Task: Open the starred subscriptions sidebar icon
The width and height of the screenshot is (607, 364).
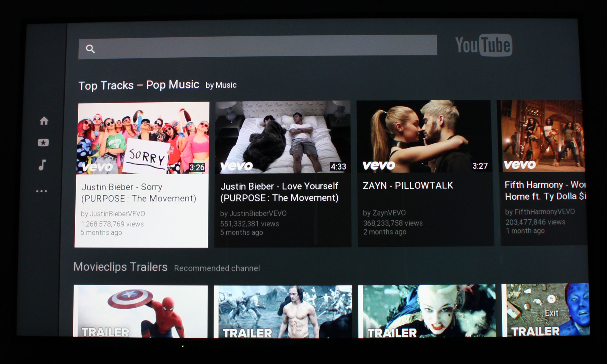Action: pos(43,143)
